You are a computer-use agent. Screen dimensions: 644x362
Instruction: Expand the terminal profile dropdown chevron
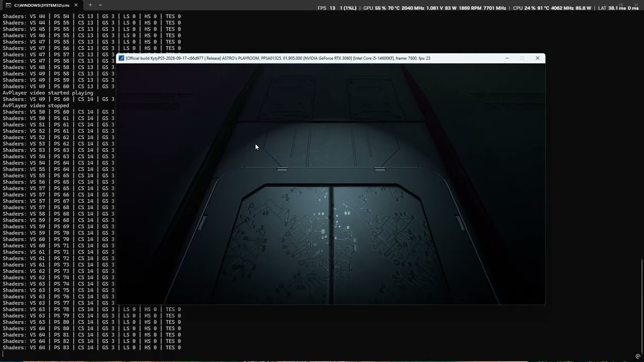tap(100, 5)
